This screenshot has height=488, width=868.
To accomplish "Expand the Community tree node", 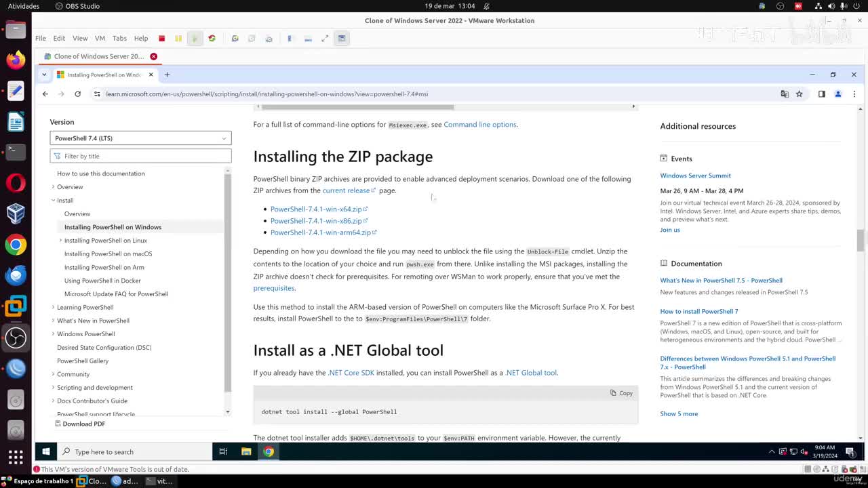I will pyautogui.click(x=53, y=374).
